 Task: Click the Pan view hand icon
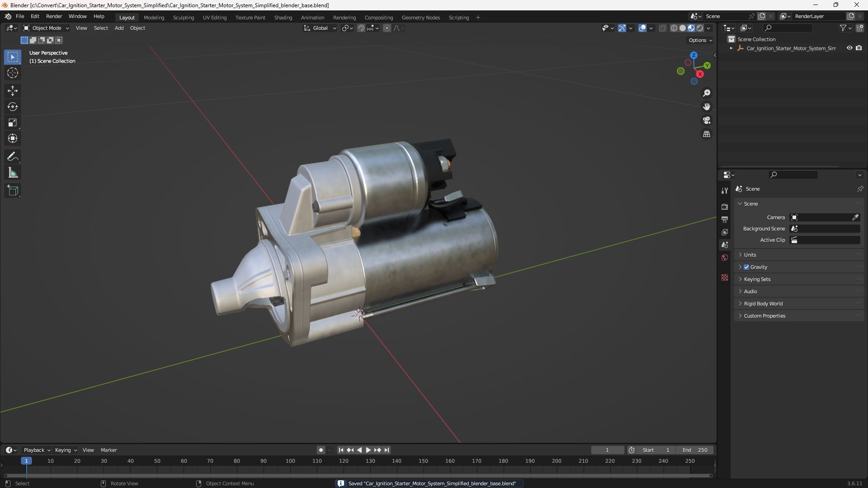(x=707, y=107)
